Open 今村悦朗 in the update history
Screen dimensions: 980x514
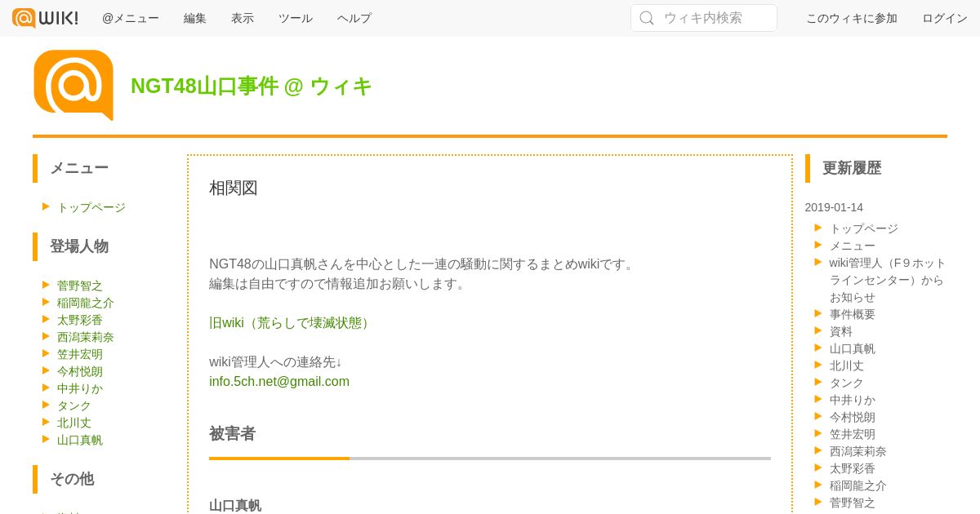tap(853, 417)
